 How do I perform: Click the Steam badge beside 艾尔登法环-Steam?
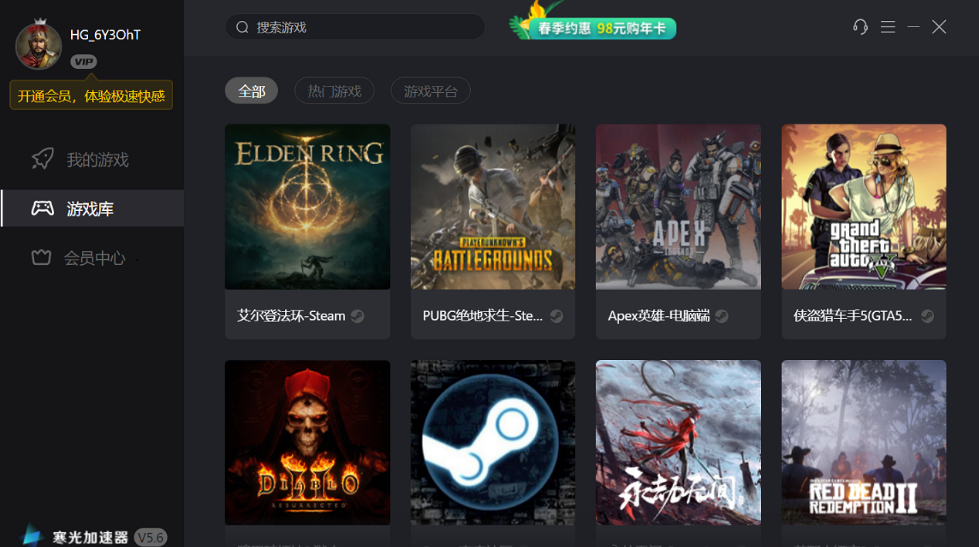tap(357, 316)
